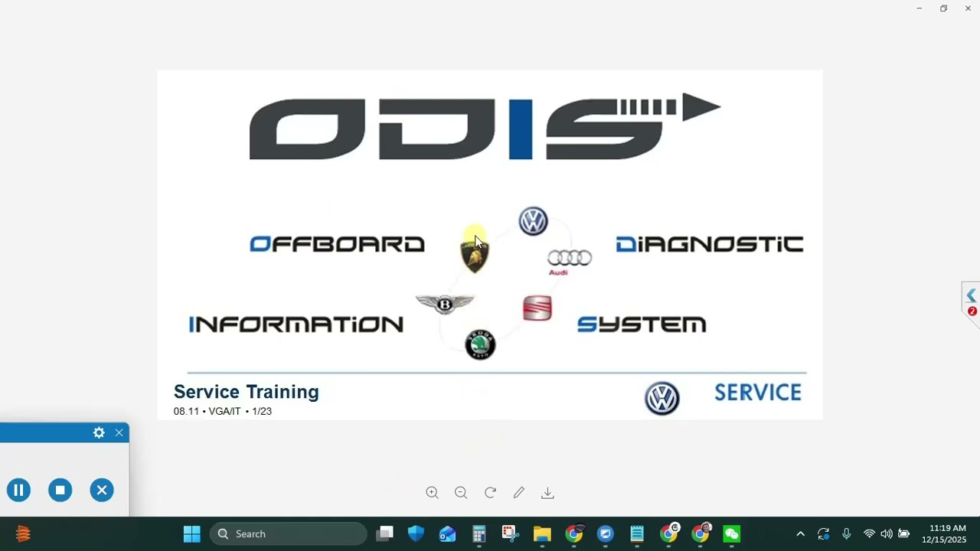Open the sync status tray icon
The width and height of the screenshot is (980, 551).
(823, 534)
